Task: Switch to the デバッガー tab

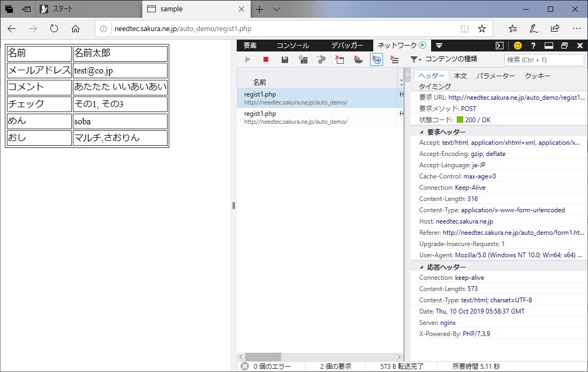Action: pyautogui.click(x=347, y=46)
